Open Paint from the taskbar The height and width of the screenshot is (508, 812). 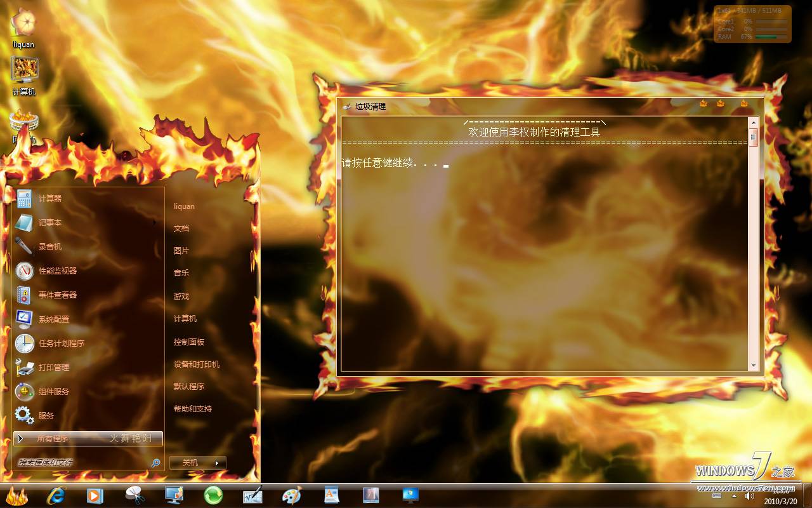(292, 495)
